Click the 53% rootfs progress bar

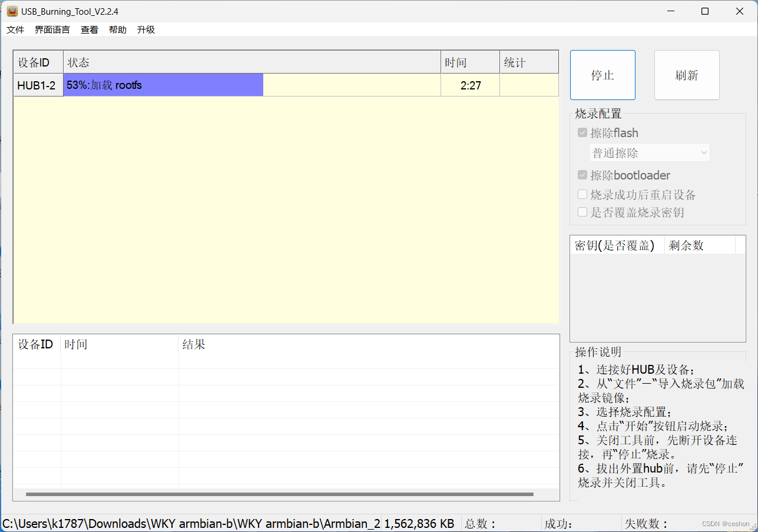[163, 85]
